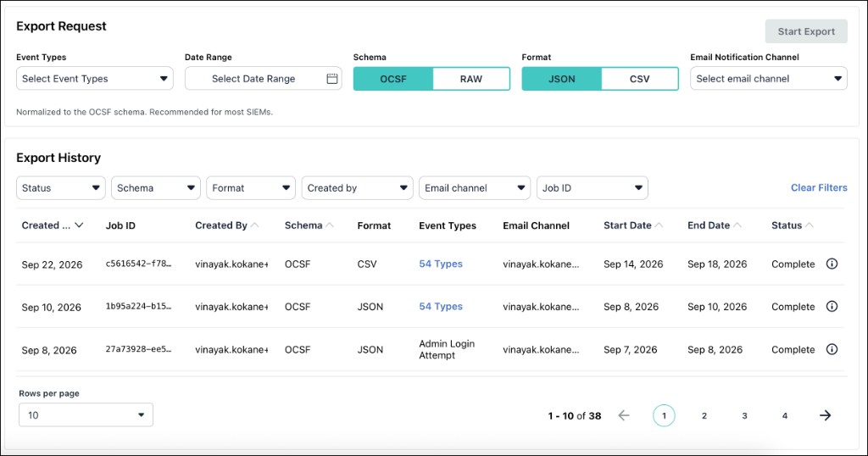Click '1 - 10 of 38' pagination text
Viewport: 868px width, 456px height.
[575, 415]
